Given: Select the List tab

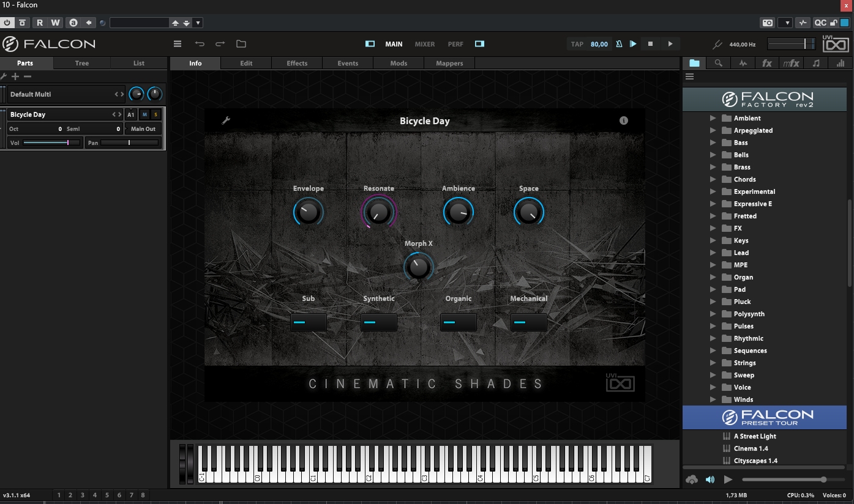Looking at the screenshot, I should pos(139,63).
